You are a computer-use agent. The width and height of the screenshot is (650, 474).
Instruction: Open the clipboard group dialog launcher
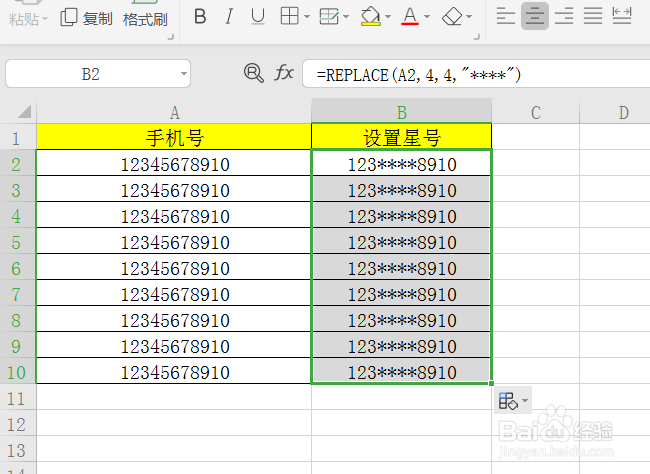[x=170, y=37]
